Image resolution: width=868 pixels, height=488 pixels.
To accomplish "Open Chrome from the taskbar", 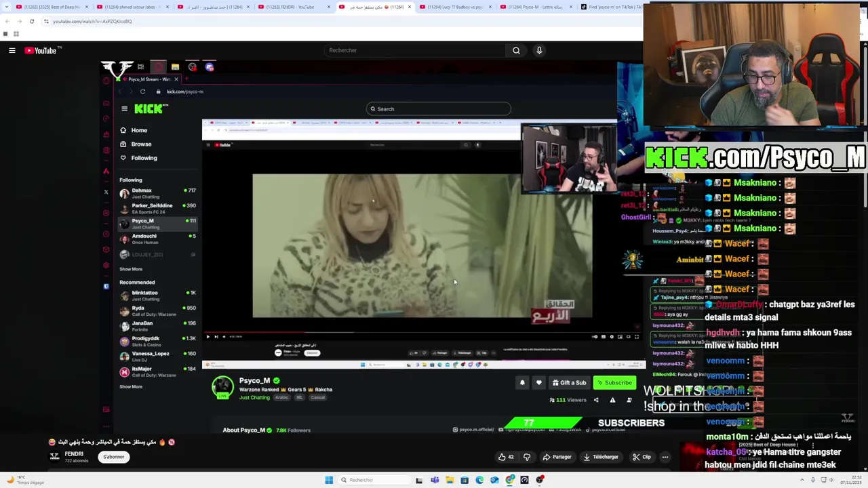I will 509,480.
